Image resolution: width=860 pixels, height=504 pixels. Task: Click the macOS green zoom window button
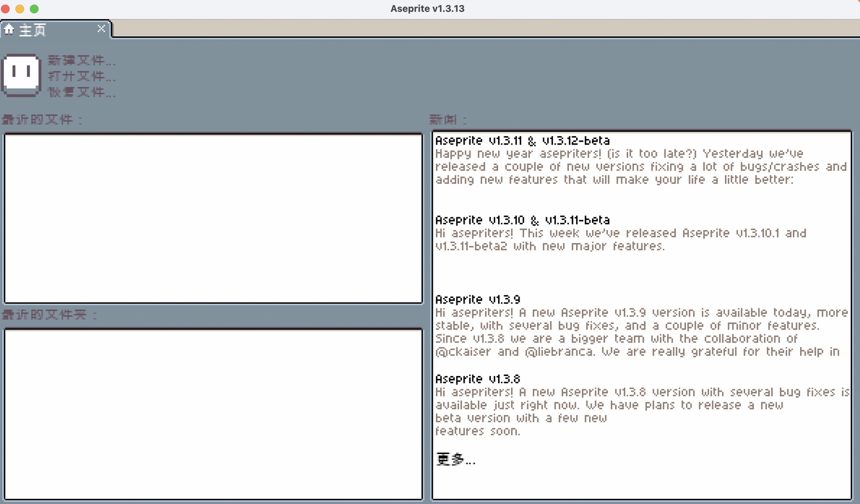(34, 9)
